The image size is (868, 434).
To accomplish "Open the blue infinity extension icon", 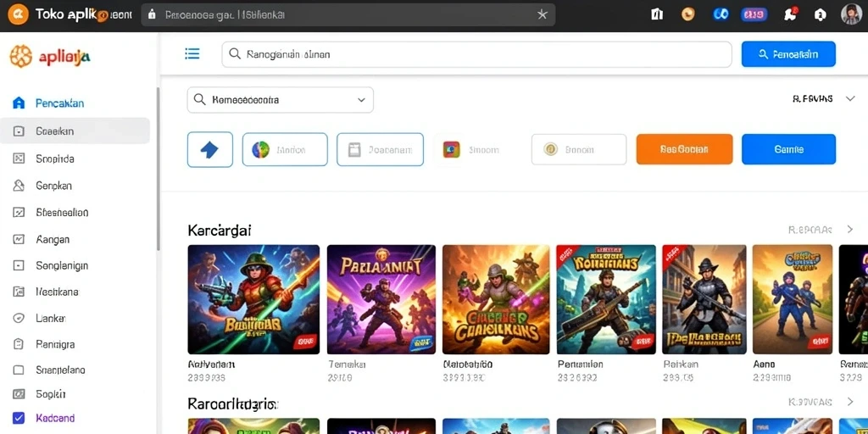I will pyautogui.click(x=721, y=14).
